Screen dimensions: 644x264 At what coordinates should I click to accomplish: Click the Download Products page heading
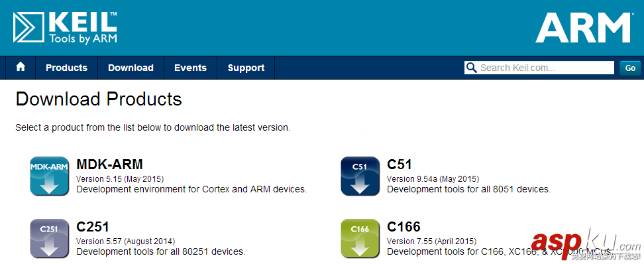[99, 99]
